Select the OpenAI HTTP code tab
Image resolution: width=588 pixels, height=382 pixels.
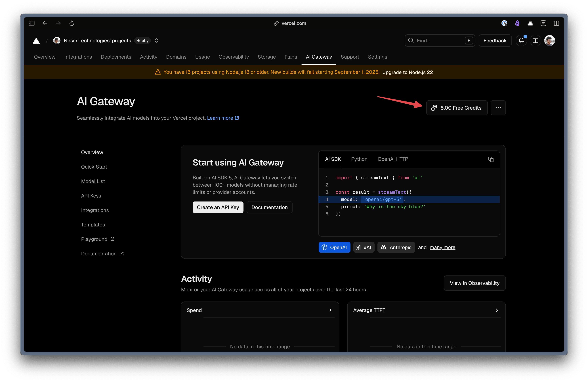tap(393, 159)
